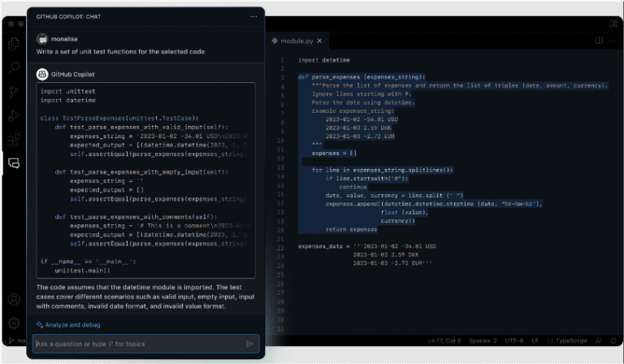Change the UTF-8 encoding in status bar
This screenshot has width=624, height=364.
coord(514,340)
